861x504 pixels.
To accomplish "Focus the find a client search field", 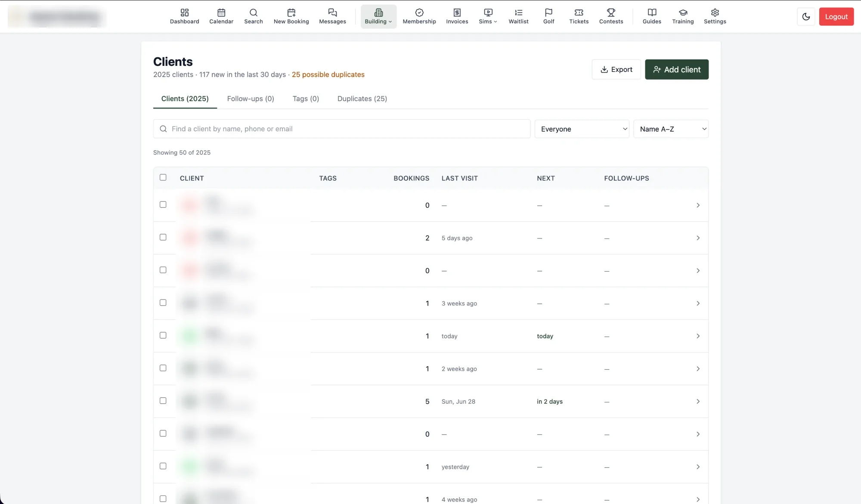I will click(342, 129).
